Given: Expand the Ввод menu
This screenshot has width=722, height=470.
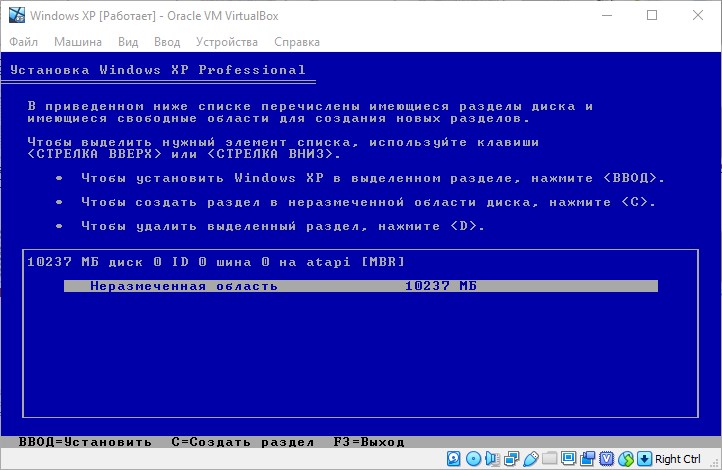Looking at the screenshot, I should click(x=167, y=42).
